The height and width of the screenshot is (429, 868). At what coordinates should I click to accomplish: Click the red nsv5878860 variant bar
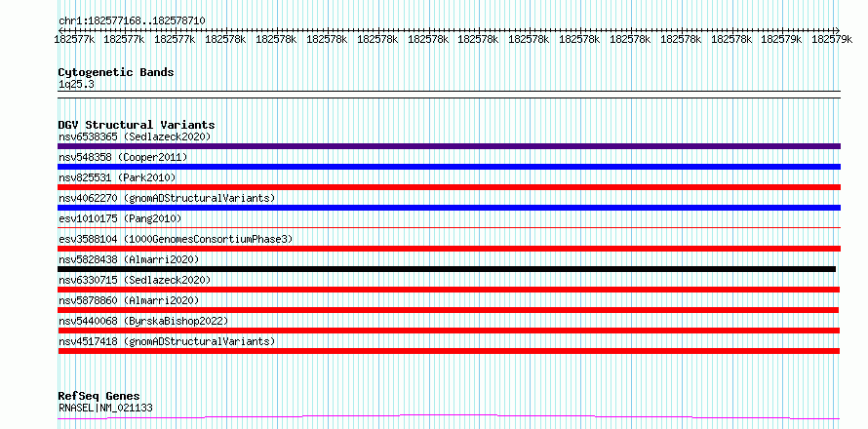[x=449, y=310]
